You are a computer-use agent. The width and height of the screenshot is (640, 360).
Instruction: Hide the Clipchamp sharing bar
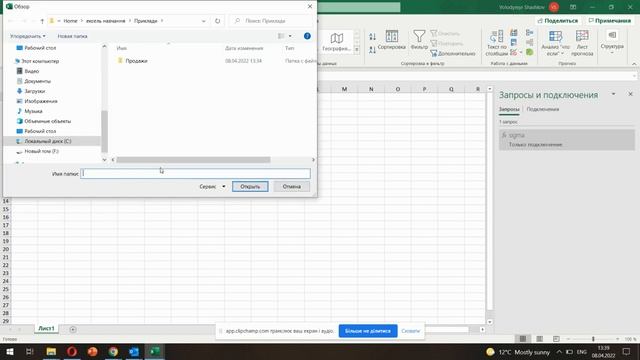[x=410, y=331]
